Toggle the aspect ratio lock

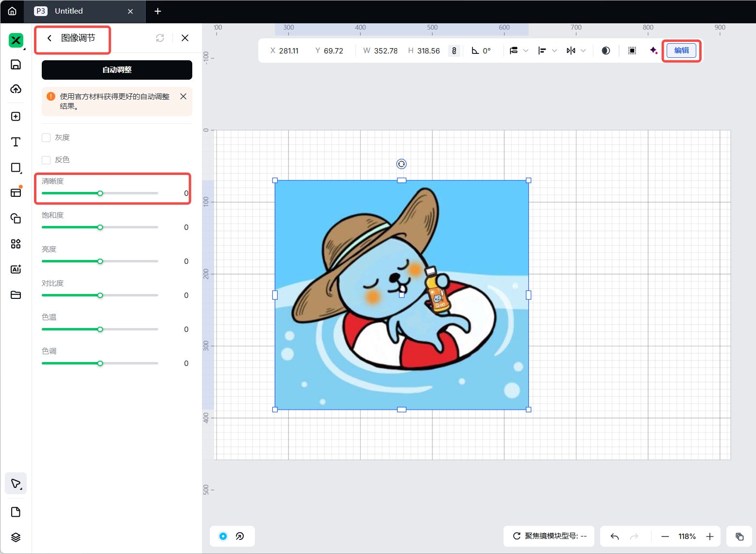pos(454,51)
